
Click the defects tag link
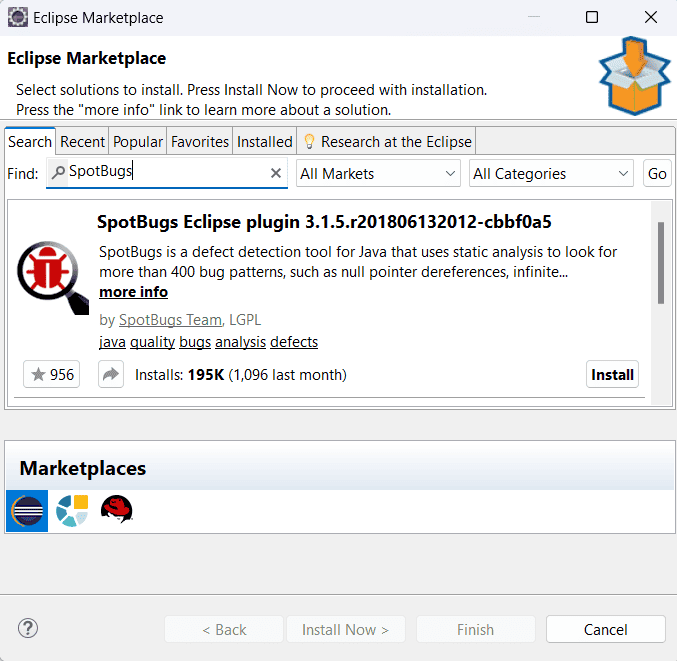(294, 342)
